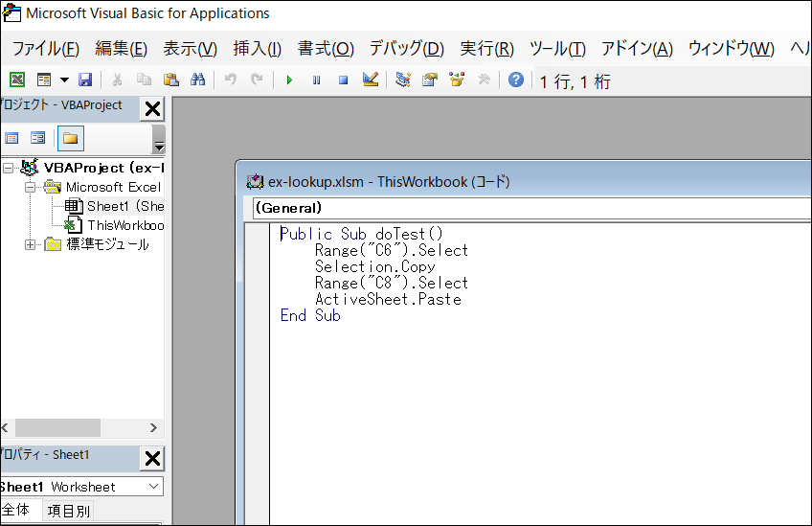Viewport: 812px width, 526px height.
Task: Open the 書式(O) menu
Action: (x=326, y=49)
